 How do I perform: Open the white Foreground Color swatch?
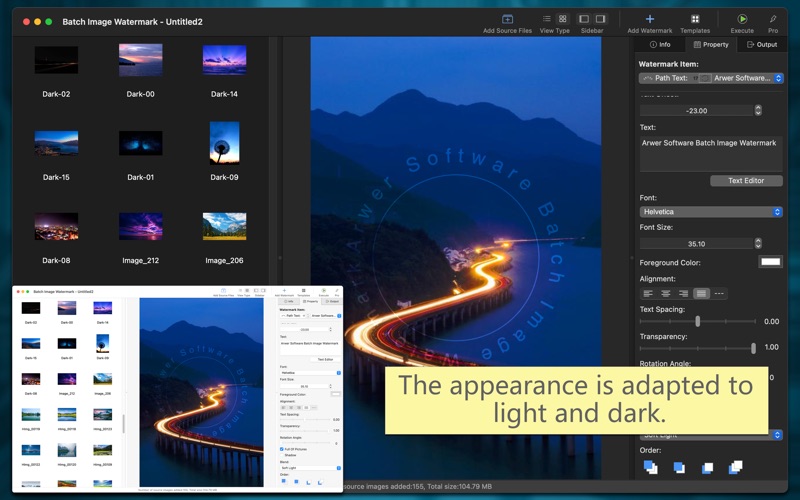[x=770, y=262]
